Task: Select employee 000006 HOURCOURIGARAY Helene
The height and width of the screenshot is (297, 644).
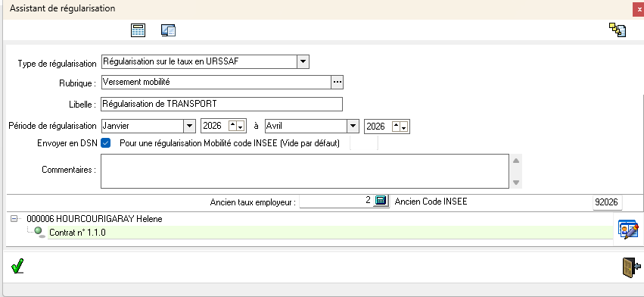Action: [95, 219]
